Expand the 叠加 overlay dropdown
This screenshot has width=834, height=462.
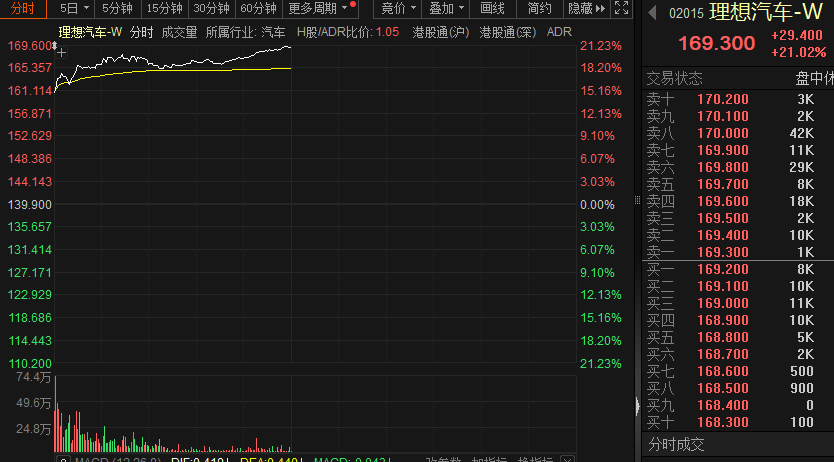coord(446,9)
